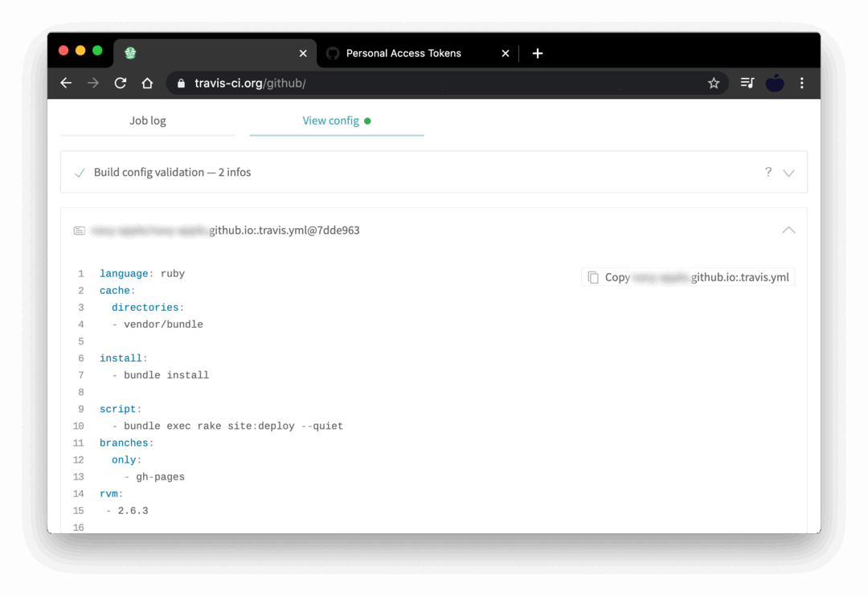Expand the Build config validation chevron
The image size is (868, 596).
pos(788,173)
